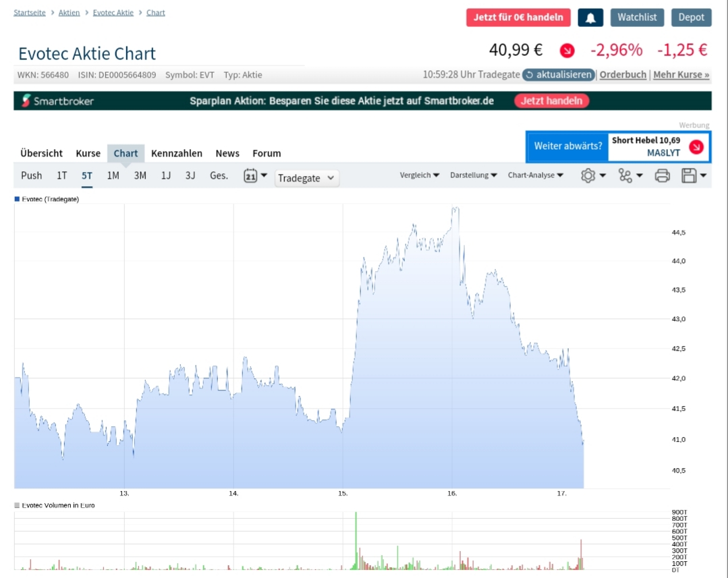Switch chart range to 1M
This screenshot has height=578, width=728.
[x=113, y=175]
